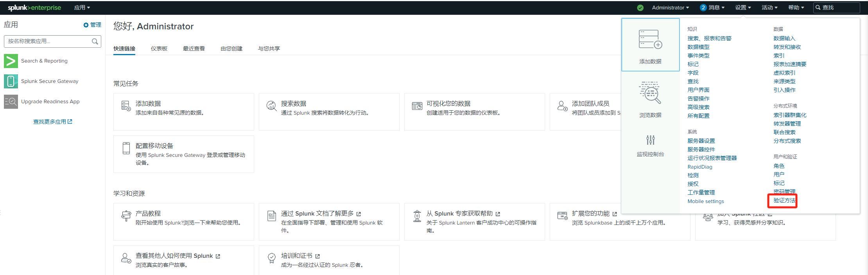Open the 应用 dropdown in top bar

(82, 7)
